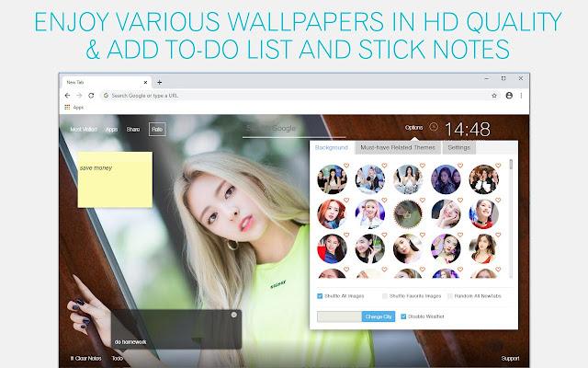
Task: Enable Shuffle Favorite Images
Action: tap(385, 296)
